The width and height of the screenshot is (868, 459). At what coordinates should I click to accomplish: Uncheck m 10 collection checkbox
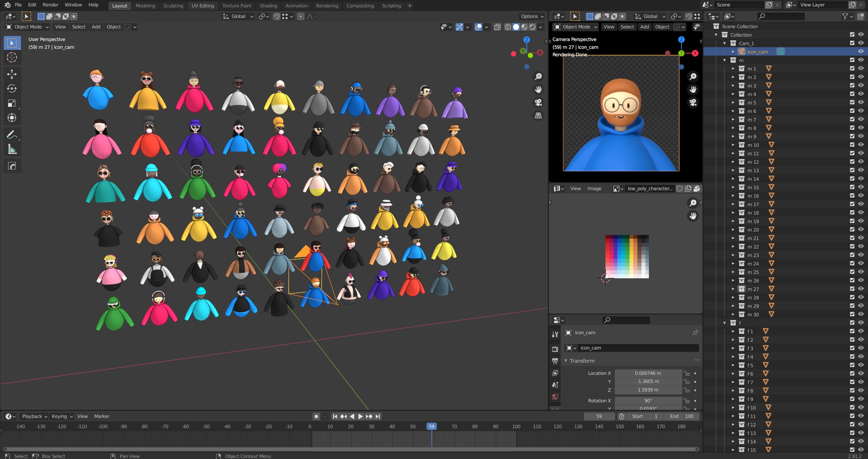point(852,144)
